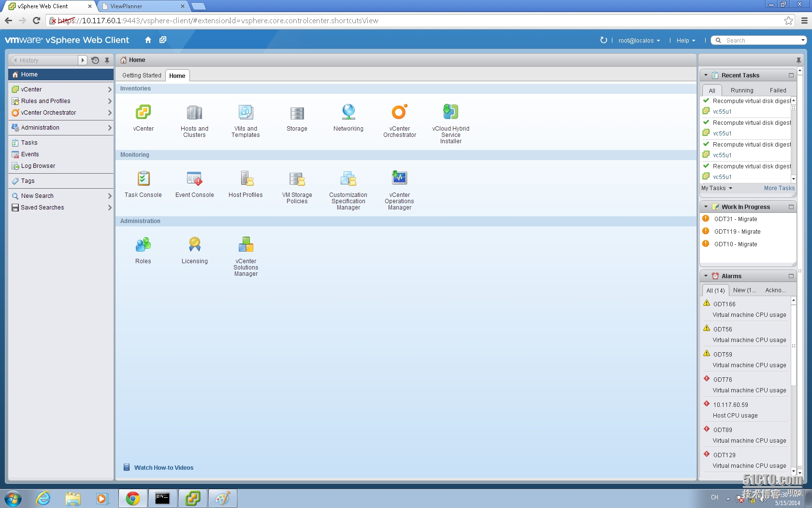Collapse the Recent Tasks panel
812x508 pixels.
(x=706, y=75)
